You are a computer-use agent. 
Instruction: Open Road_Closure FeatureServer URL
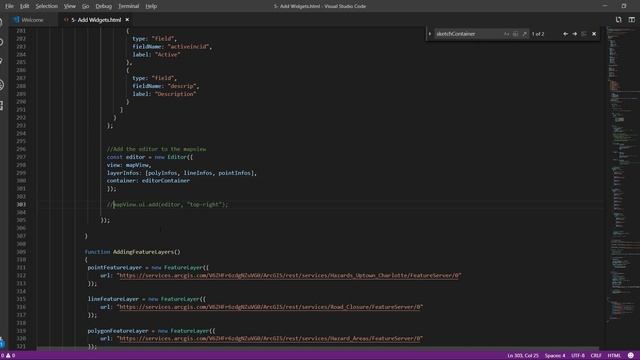point(270,307)
